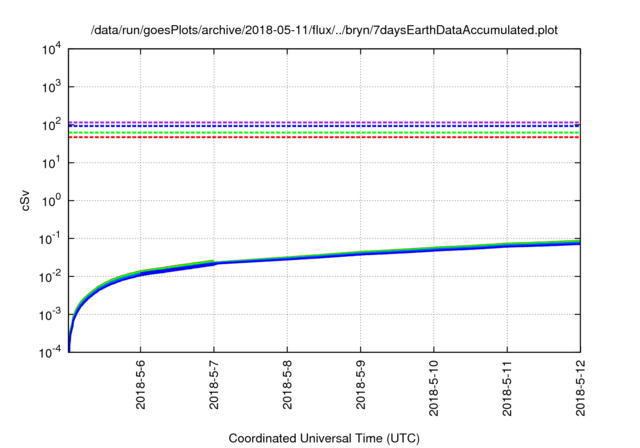Click the green dashed limit line
Image resolution: width=640 pixels, height=448 pixels.
tap(324, 133)
